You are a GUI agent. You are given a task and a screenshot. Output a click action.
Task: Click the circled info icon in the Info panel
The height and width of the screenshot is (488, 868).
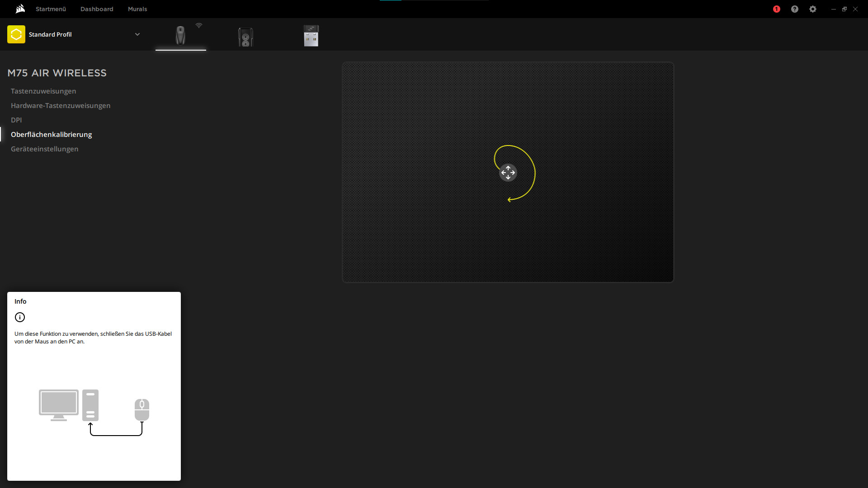[x=20, y=317]
